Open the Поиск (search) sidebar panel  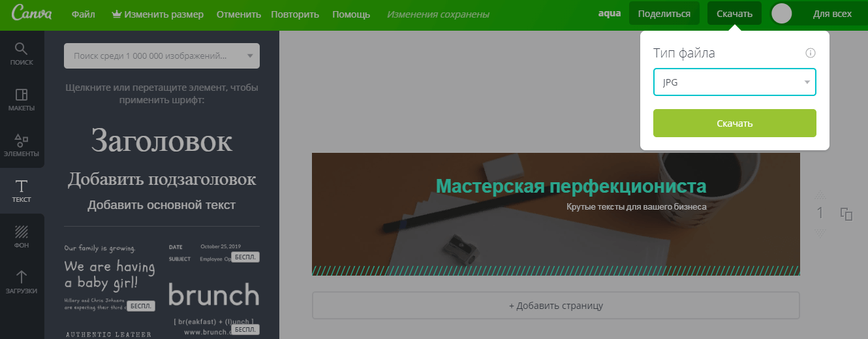pyautogui.click(x=22, y=54)
